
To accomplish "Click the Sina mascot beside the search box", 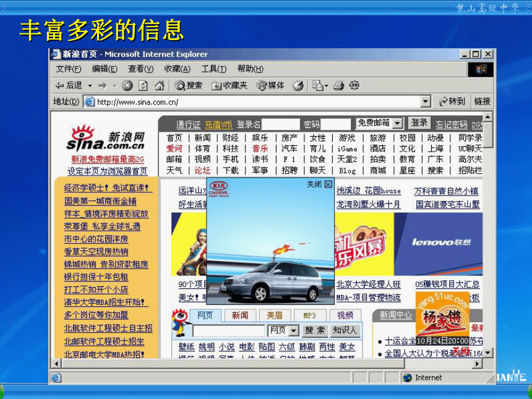I will [x=180, y=322].
